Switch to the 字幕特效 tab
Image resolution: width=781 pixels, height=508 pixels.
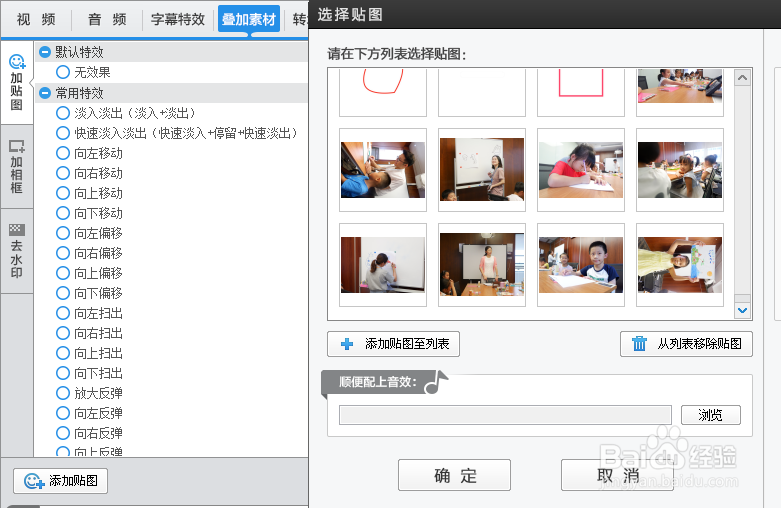tap(178, 19)
